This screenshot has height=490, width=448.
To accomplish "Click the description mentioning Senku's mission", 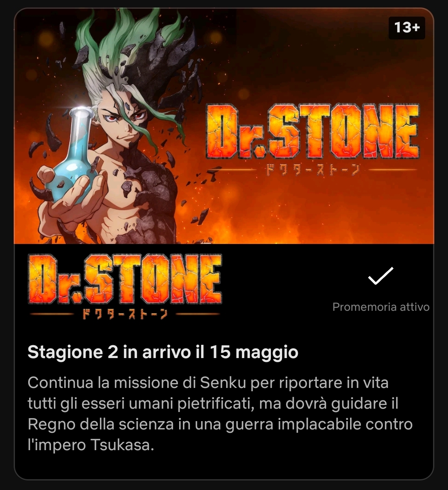I will tap(220, 414).
